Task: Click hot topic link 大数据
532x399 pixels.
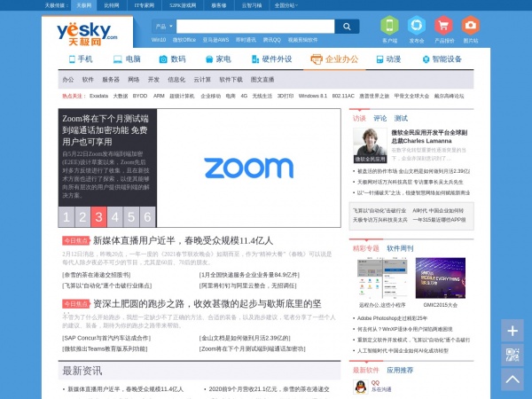Action: tap(121, 96)
